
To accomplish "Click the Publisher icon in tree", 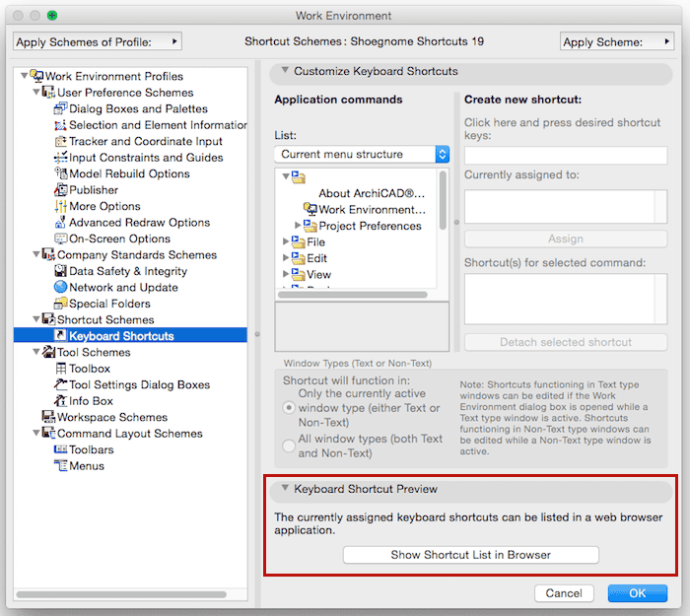I will pyautogui.click(x=60, y=189).
